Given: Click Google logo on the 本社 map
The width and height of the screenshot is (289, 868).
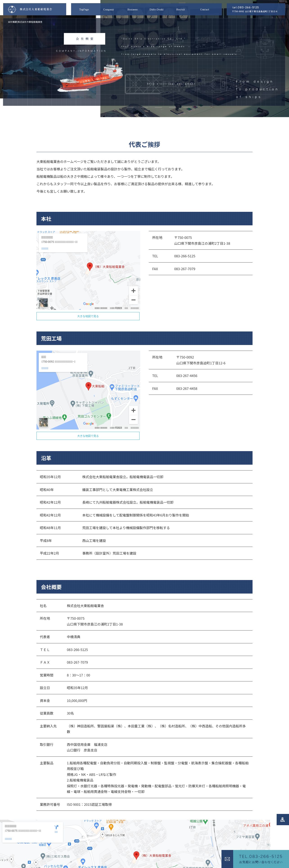Looking at the screenshot, I should (88, 304).
